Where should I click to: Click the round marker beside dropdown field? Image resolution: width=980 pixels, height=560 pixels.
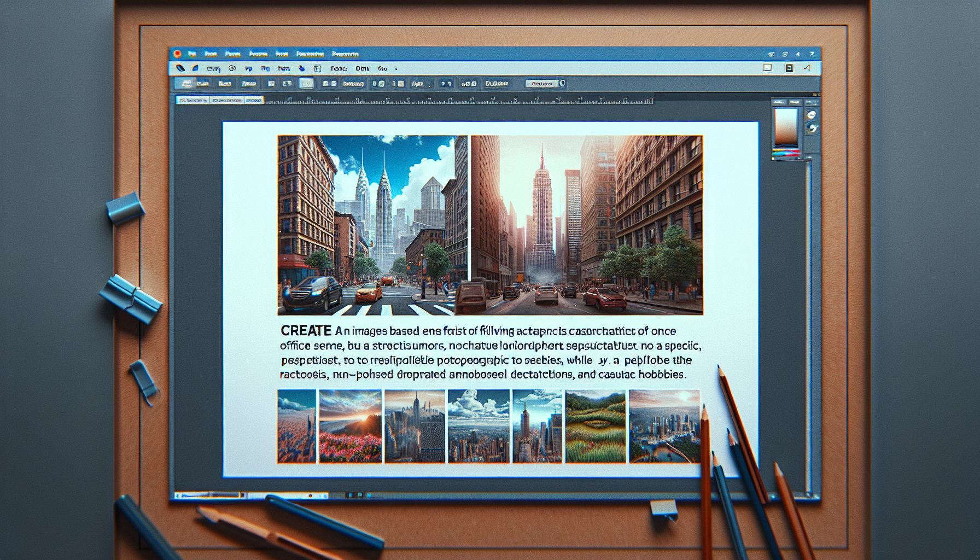(563, 84)
